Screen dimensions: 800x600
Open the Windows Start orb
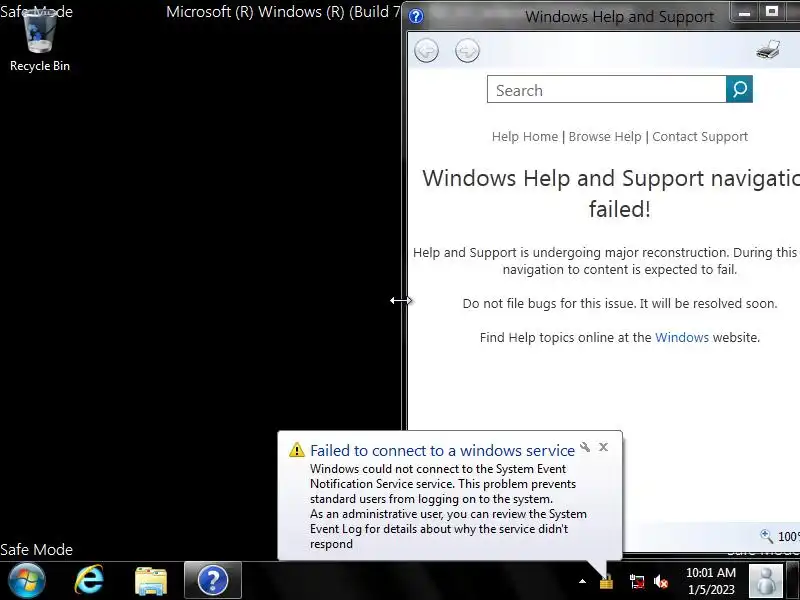pos(27,581)
